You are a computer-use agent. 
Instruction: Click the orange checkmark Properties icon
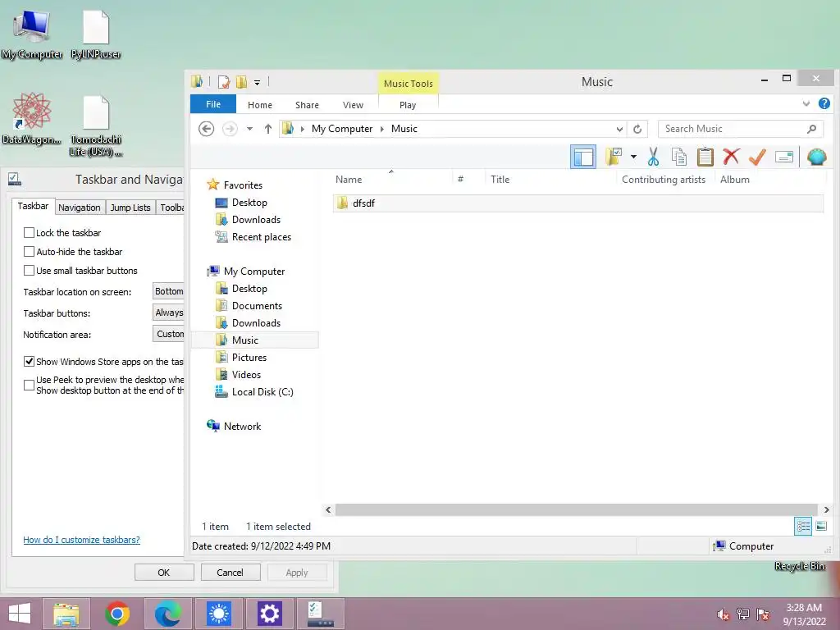click(x=757, y=157)
